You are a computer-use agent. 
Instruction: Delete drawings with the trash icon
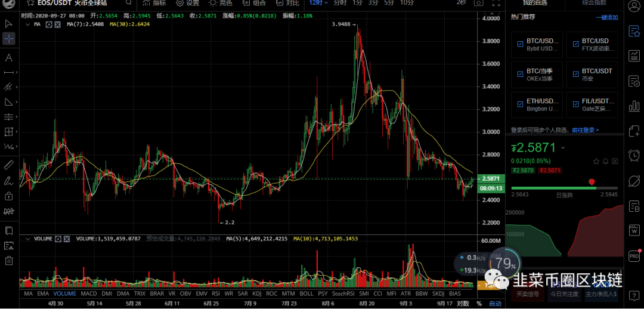pyautogui.click(x=8, y=261)
